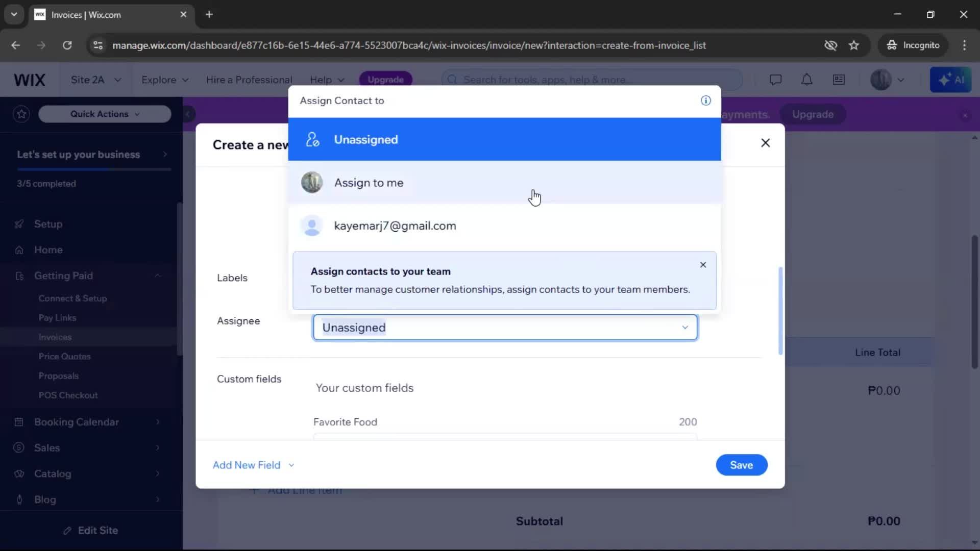Click the Upgrade pill in top bar
The image size is (980, 551).
coord(385,80)
